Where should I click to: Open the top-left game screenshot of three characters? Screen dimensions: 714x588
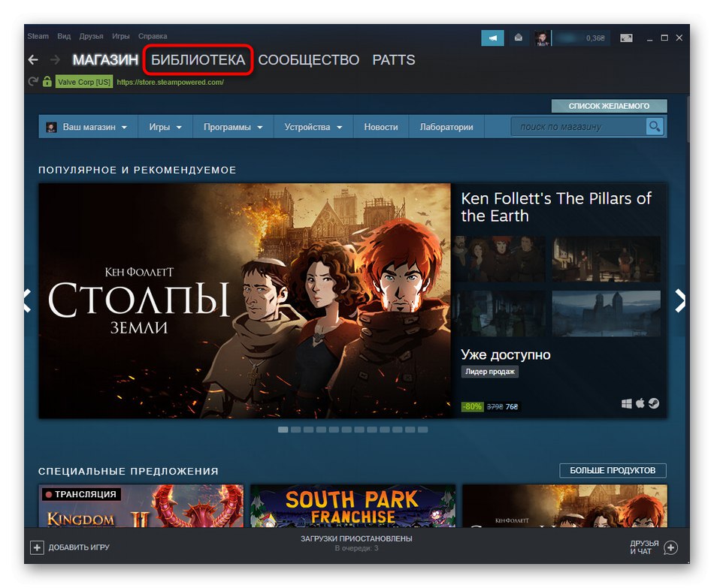[500, 258]
